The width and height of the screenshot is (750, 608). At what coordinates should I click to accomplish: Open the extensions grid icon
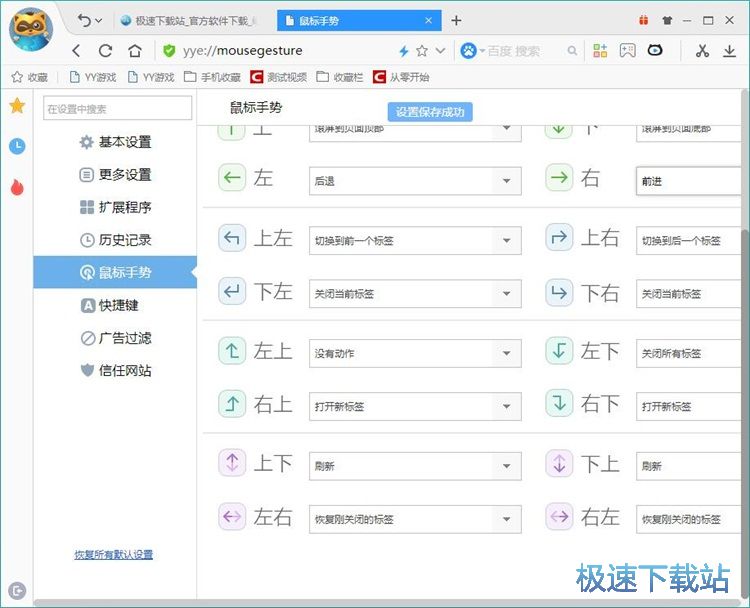600,50
